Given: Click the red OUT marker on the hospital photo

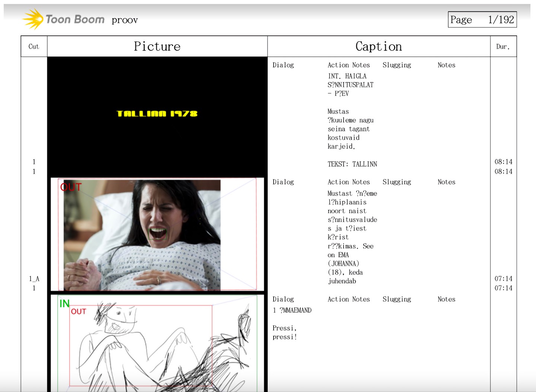Looking at the screenshot, I should (71, 187).
